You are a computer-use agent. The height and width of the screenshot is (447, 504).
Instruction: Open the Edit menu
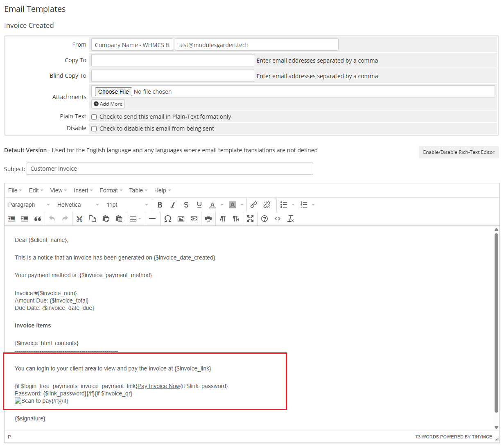point(36,190)
